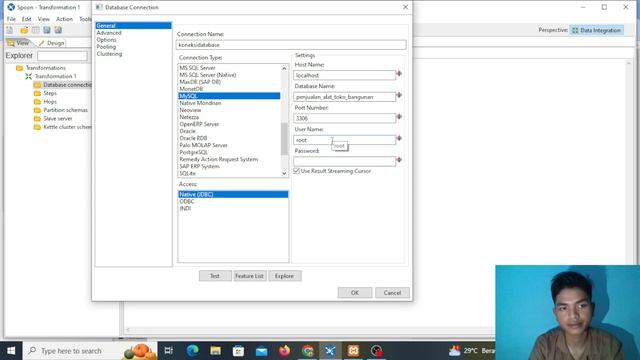
Task: Open Microsoft Store from taskbar
Action: [x=238, y=351]
